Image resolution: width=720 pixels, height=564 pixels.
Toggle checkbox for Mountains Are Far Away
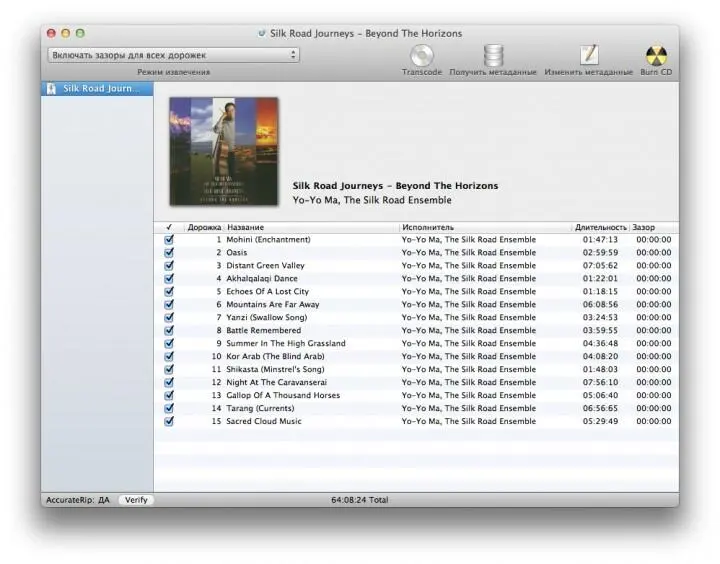[169, 304]
